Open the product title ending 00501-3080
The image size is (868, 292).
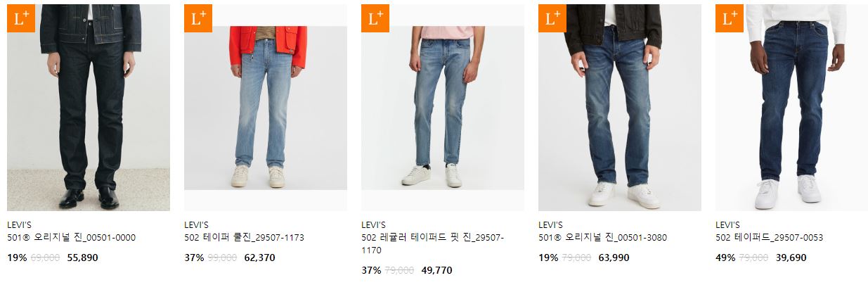[602, 238]
